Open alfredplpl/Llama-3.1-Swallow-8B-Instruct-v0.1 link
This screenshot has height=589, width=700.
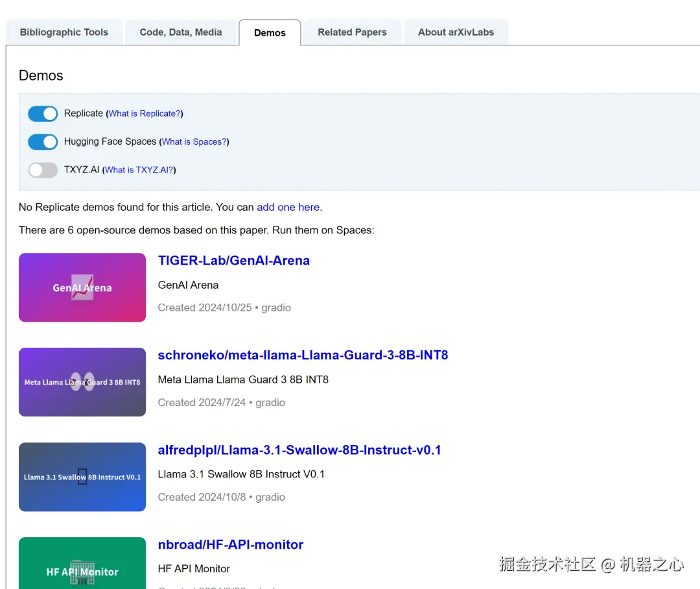(x=299, y=450)
